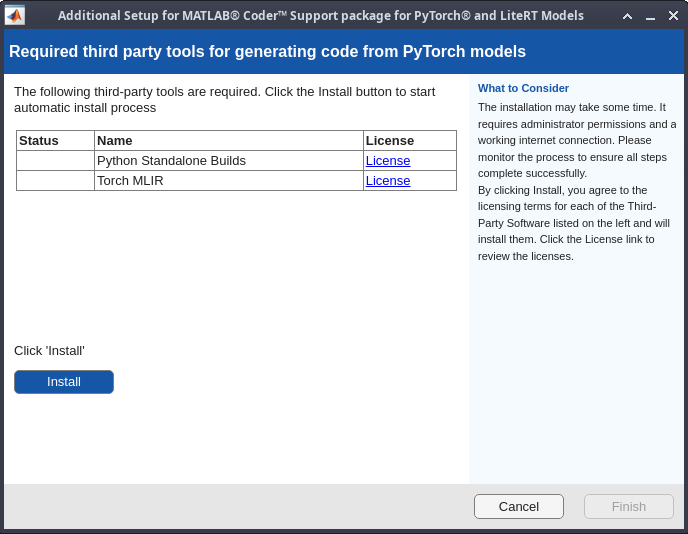Click the "Click 'Install'" instruction text
Image resolution: width=688 pixels, height=534 pixels.
49,351
